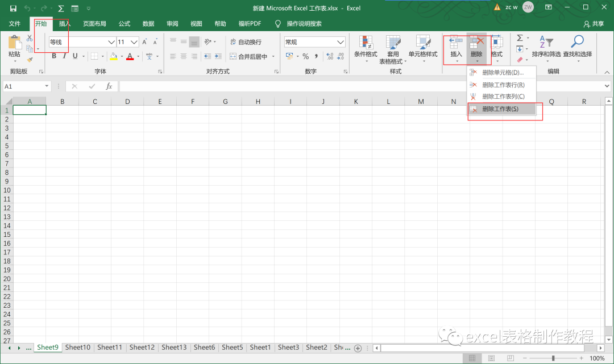Image resolution: width=614 pixels, height=364 pixels.
Task: Click the fill color bucket icon
Action: 114,56
